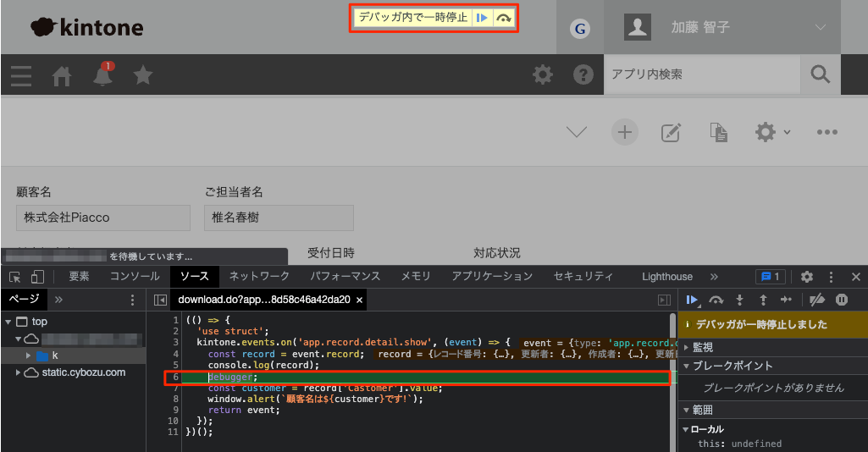Open notifications bell with badge
Viewport: 868px width, 452px height.
pos(103,74)
